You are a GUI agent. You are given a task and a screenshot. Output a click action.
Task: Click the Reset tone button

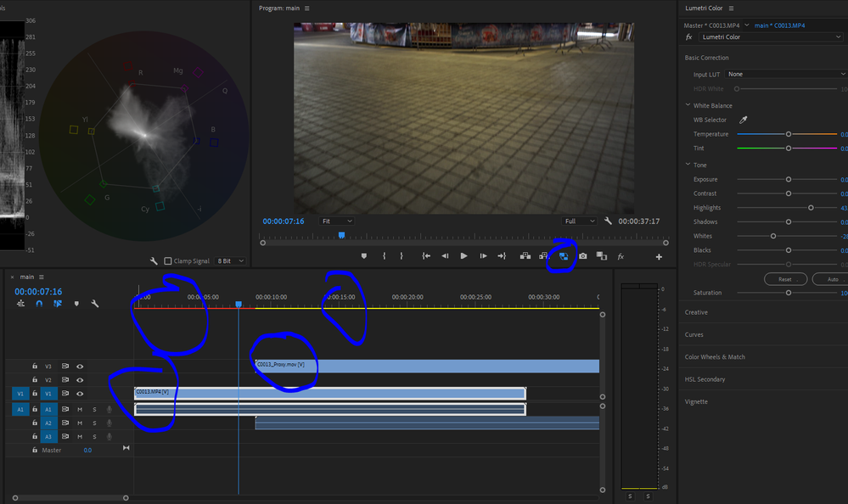(x=785, y=279)
